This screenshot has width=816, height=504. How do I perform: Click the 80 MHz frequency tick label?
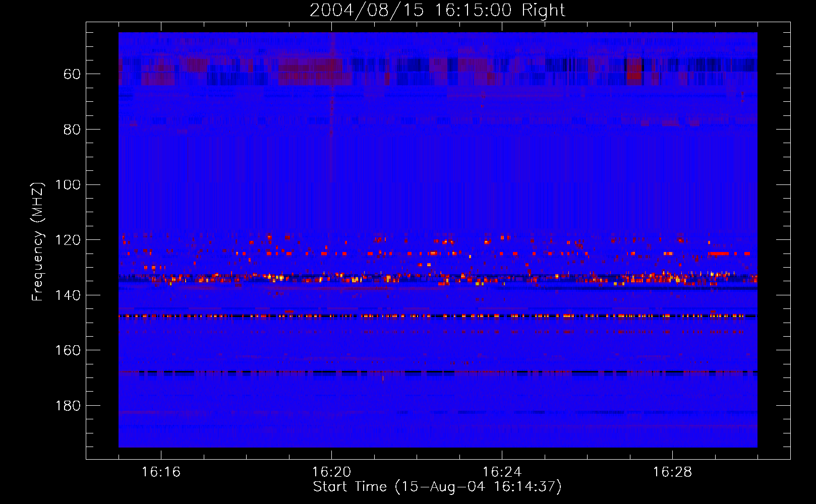click(x=72, y=130)
